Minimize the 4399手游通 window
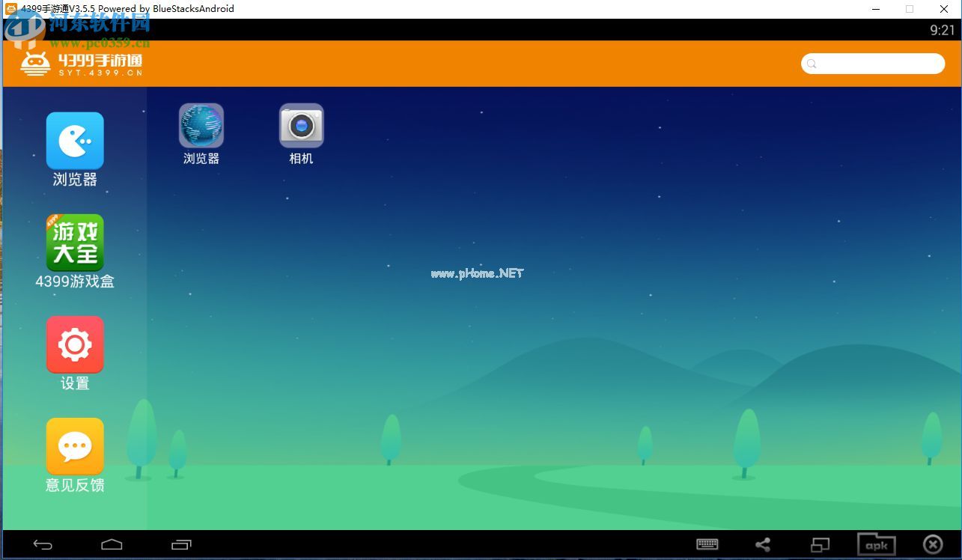The height and width of the screenshot is (560, 962). 875,9
